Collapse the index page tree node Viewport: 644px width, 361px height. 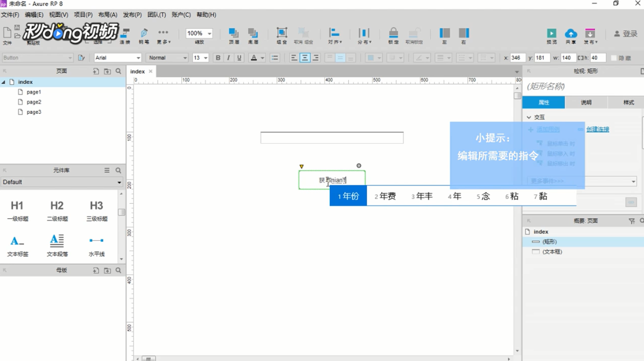(4, 82)
